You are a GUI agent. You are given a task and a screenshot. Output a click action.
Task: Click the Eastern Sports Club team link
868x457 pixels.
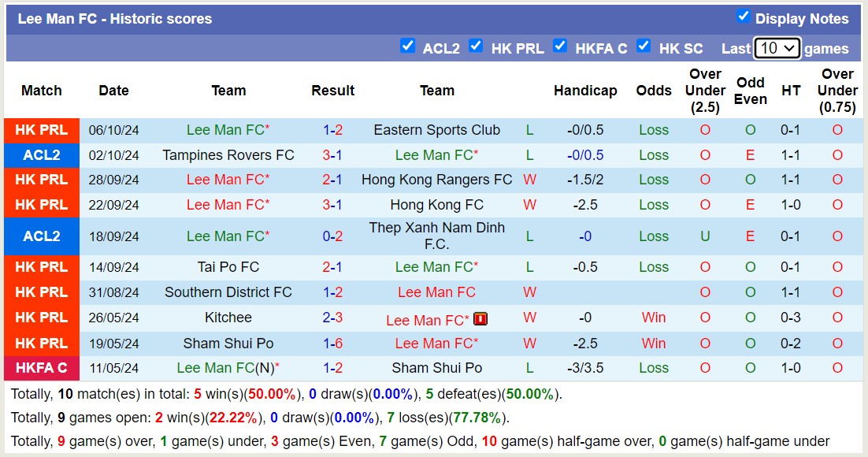437,130
